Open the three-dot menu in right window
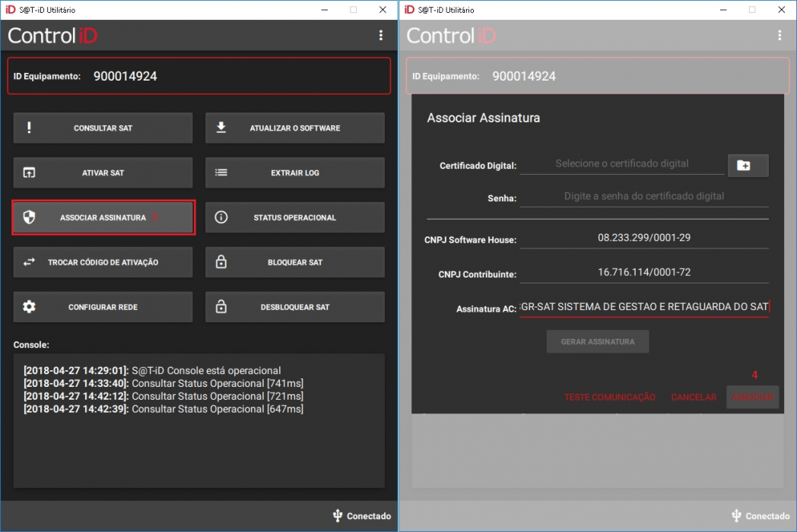Image resolution: width=797 pixels, height=532 pixels. coord(780,35)
